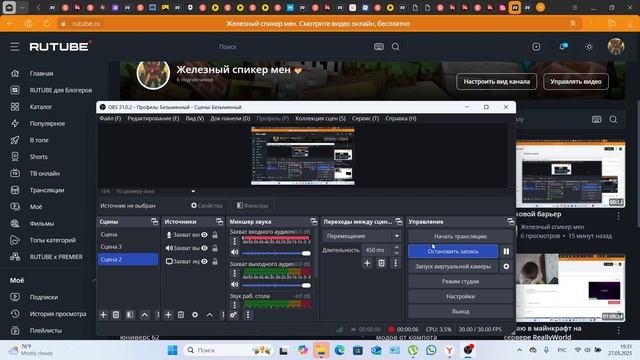Select Сцена 3 in scenes list
The image size is (640, 360).
tap(128, 247)
